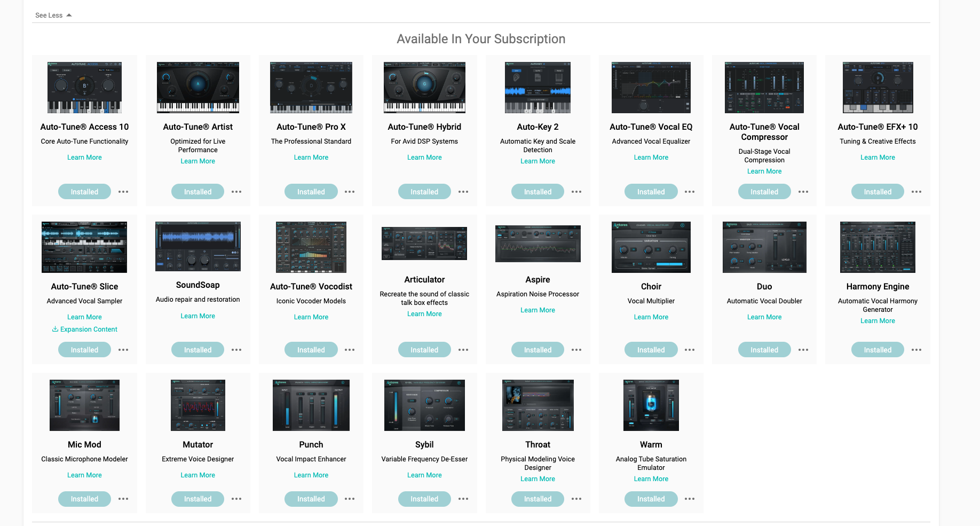Open more options for Auto-Tune Hybrid
980x526 pixels.
[x=463, y=192]
